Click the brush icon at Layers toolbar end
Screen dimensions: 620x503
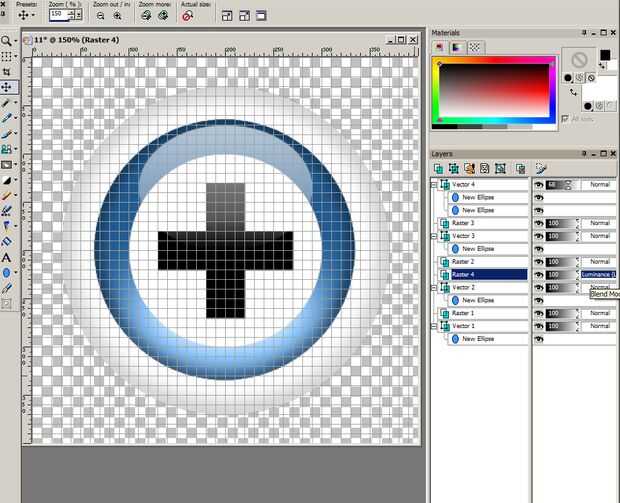(x=541, y=169)
